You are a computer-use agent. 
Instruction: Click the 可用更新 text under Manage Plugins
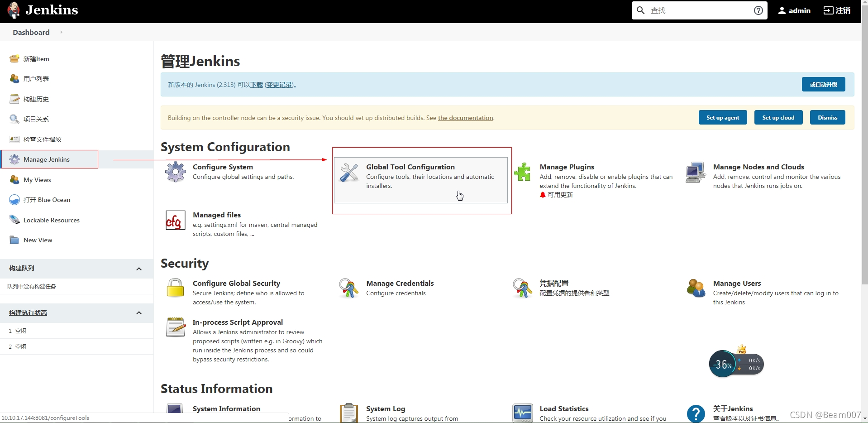[560, 195]
